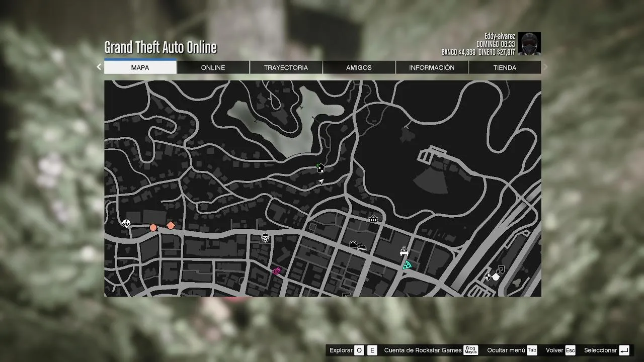644x362 pixels.
Task: Click the pink bounty target blip
Action: (276, 271)
